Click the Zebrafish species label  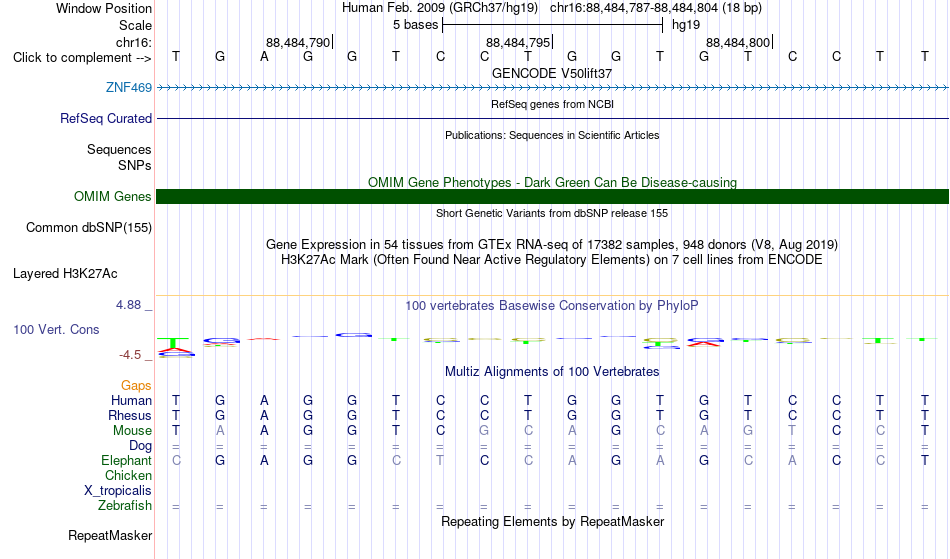click(125, 506)
